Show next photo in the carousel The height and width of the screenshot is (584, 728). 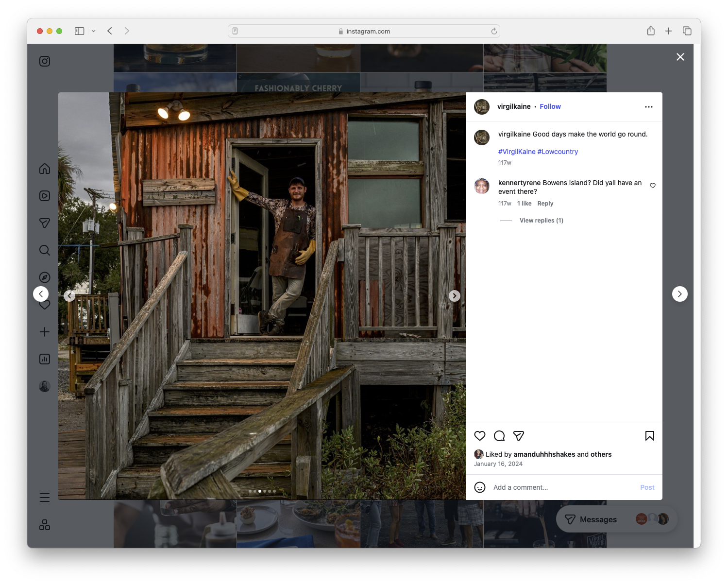click(455, 296)
